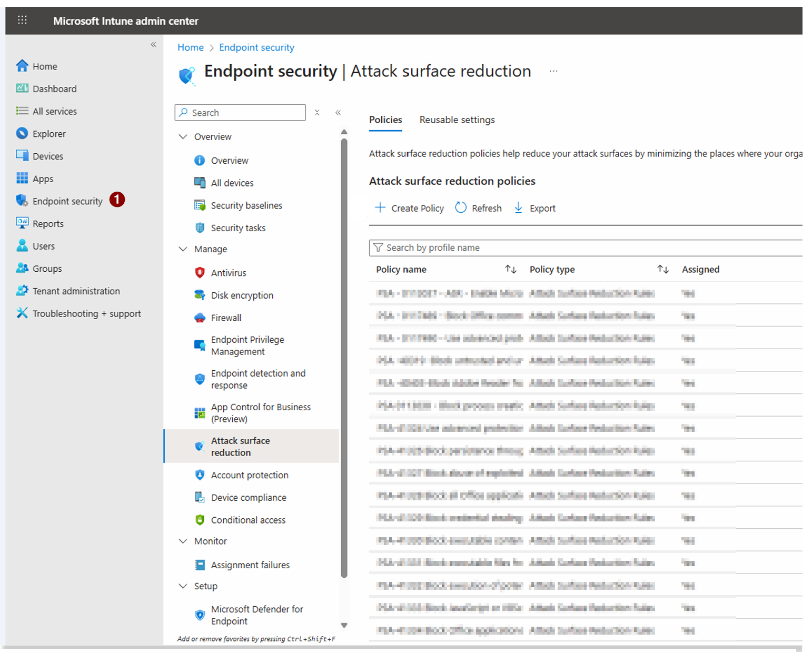
Task: Click the Search by profile name field
Action: [x=474, y=248]
